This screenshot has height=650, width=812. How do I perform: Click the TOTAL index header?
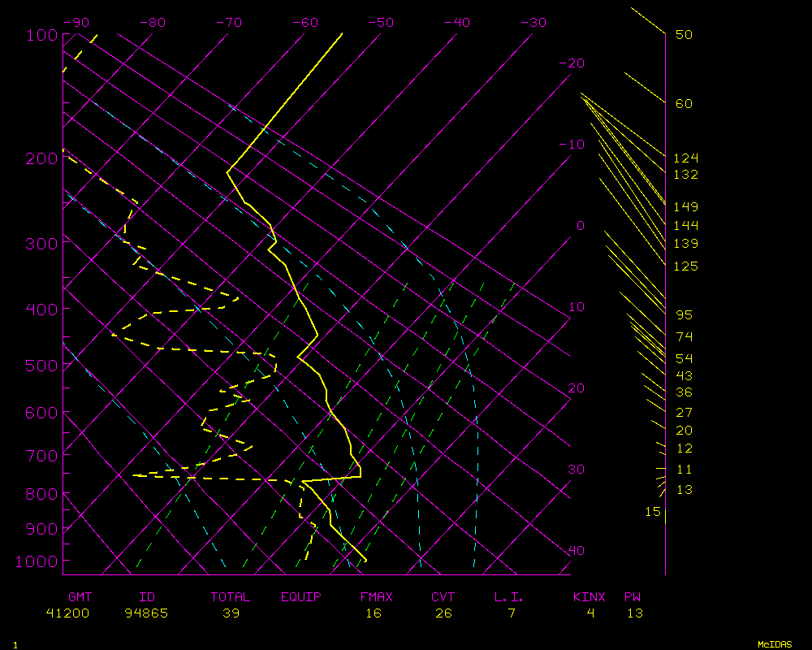point(231,597)
